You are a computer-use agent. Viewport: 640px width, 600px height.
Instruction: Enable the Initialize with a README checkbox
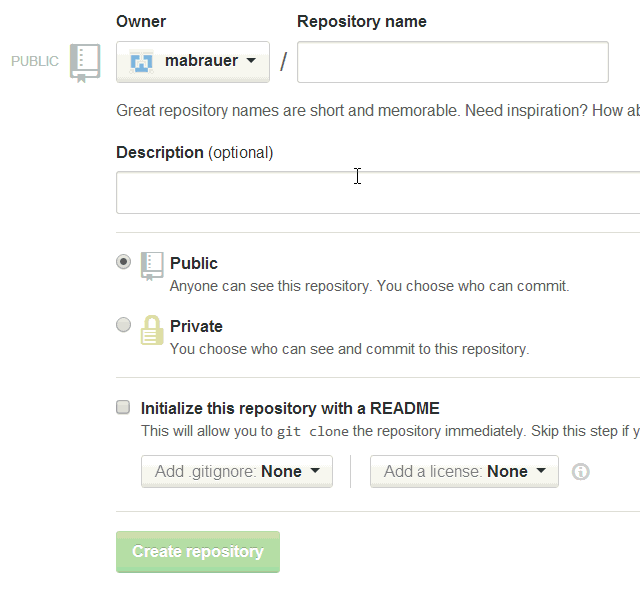123,407
